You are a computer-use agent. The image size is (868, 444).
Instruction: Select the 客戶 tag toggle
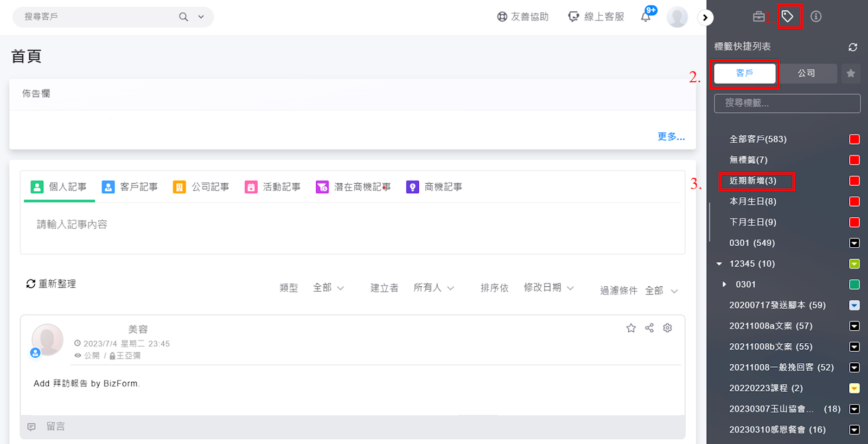tap(744, 73)
